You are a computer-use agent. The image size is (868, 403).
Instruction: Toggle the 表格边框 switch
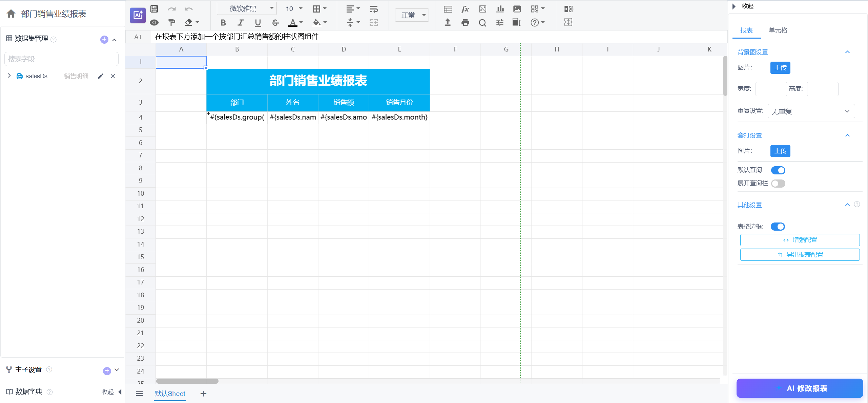point(778,227)
